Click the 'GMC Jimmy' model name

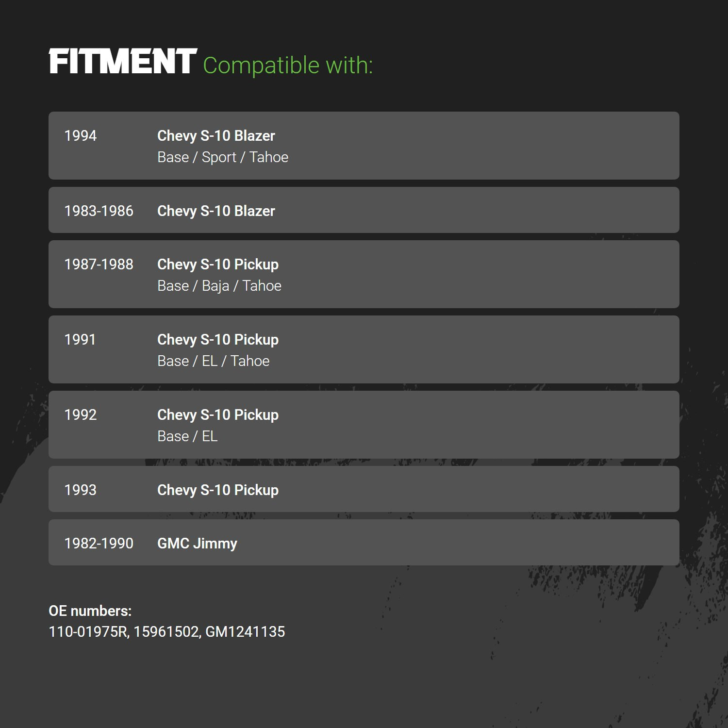click(197, 544)
